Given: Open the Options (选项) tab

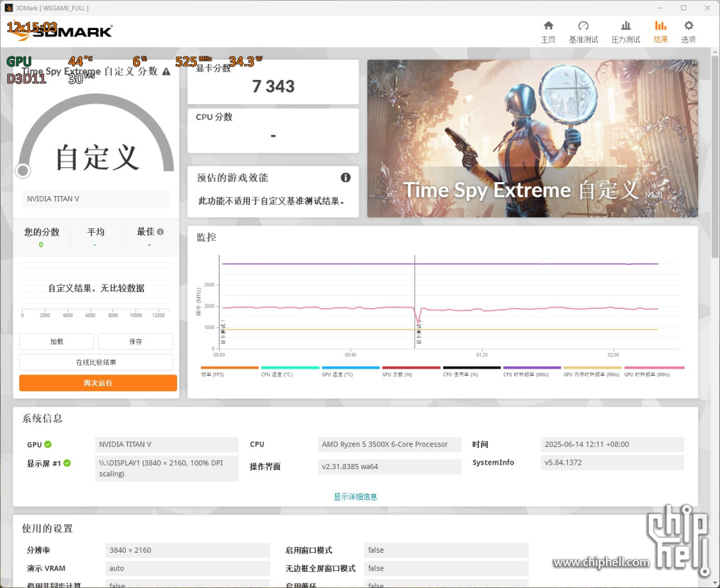Looking at the screenshot, I should tap(688, 32).
